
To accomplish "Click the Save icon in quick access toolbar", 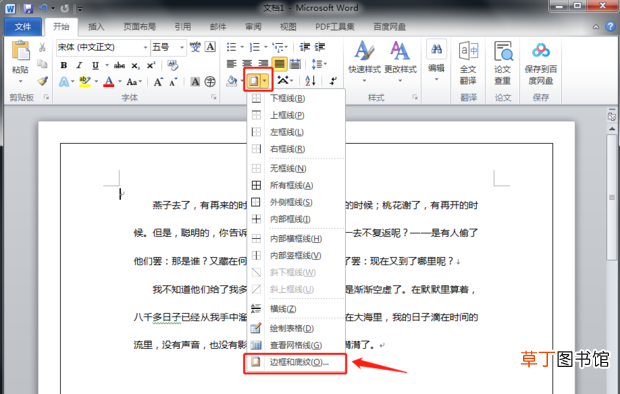I will (28, 8).
